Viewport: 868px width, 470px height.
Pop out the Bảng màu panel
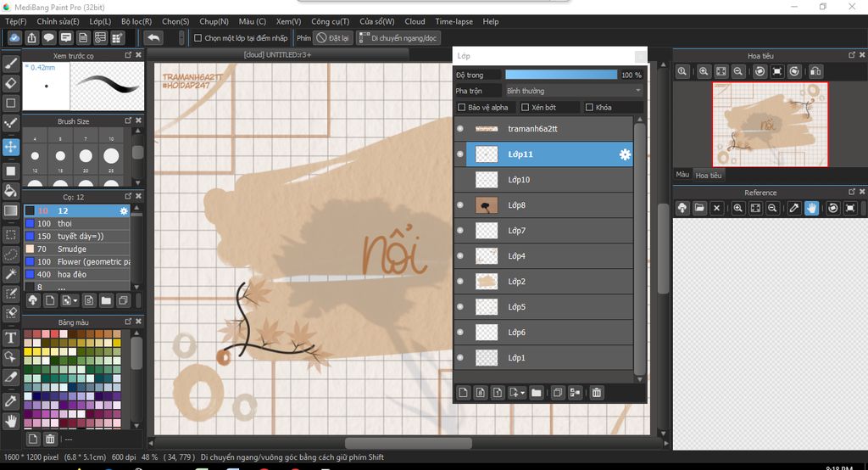128,322
